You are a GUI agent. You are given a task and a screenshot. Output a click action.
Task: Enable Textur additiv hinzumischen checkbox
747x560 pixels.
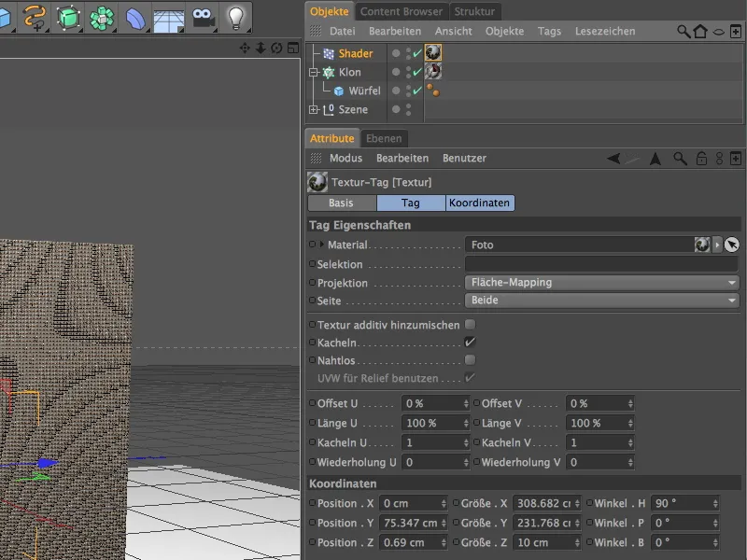pyautogui.click(x=471, y=325)
